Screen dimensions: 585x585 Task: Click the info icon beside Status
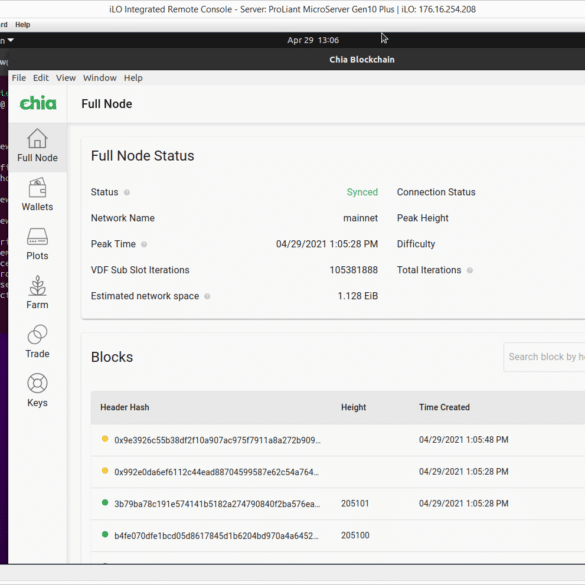click(127, 193)
